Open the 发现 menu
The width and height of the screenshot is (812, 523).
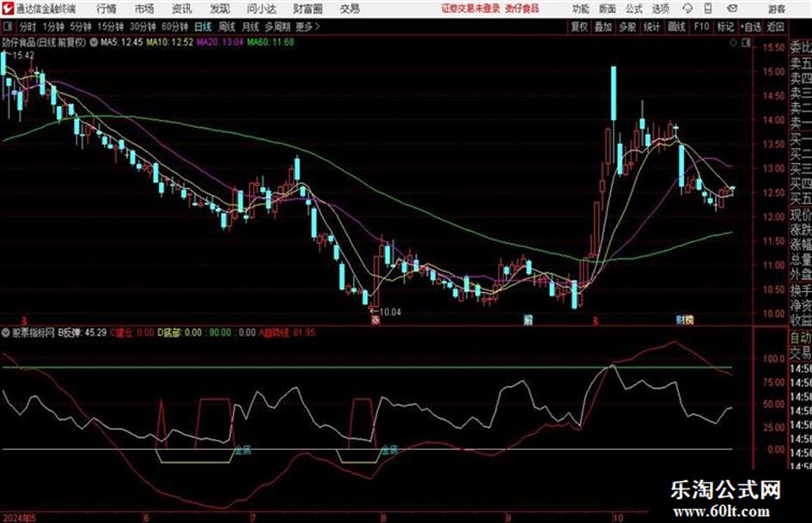point(220,9)
